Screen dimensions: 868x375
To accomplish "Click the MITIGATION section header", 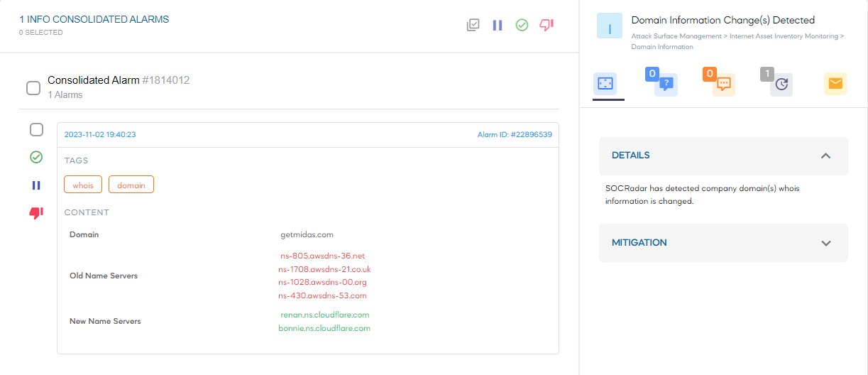I will point(723,243).
